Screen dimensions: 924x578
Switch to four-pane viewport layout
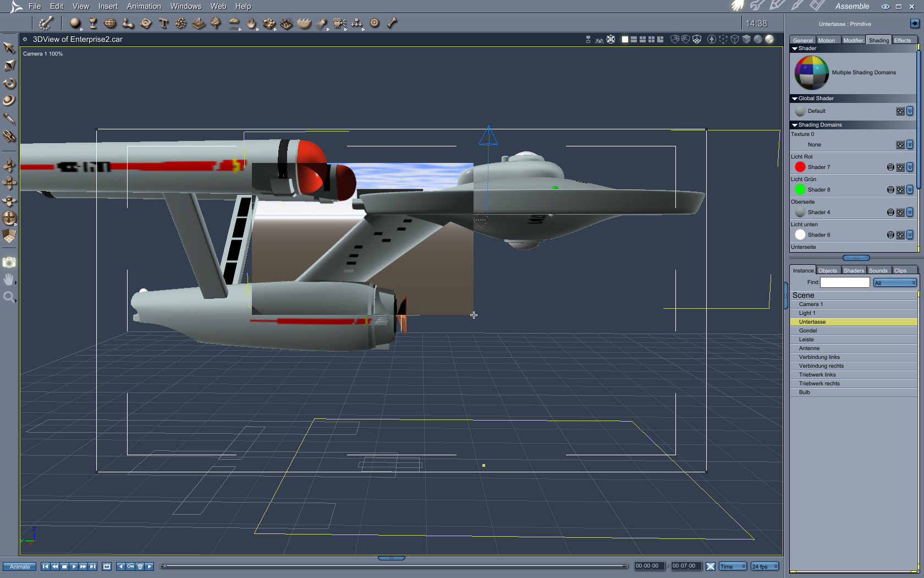(651, 40)
